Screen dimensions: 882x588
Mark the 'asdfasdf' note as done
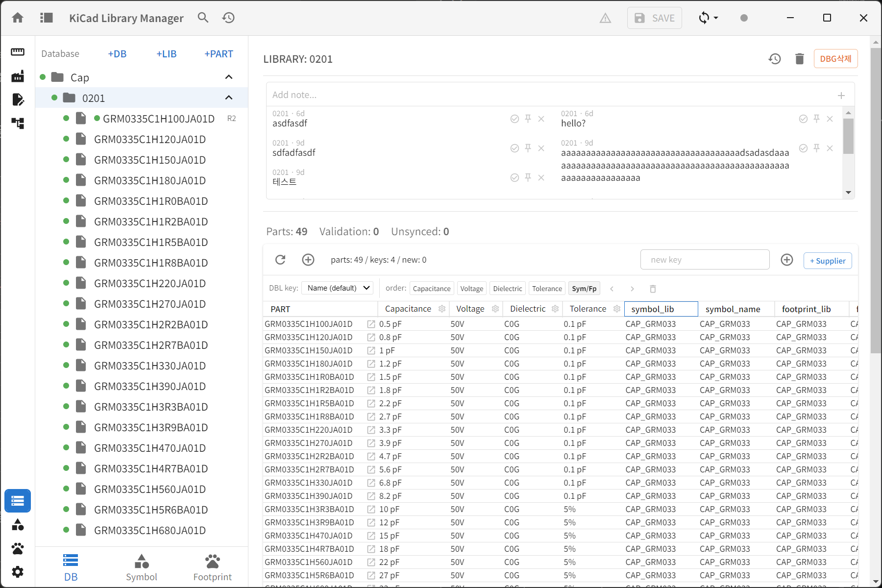click(514, 119)
